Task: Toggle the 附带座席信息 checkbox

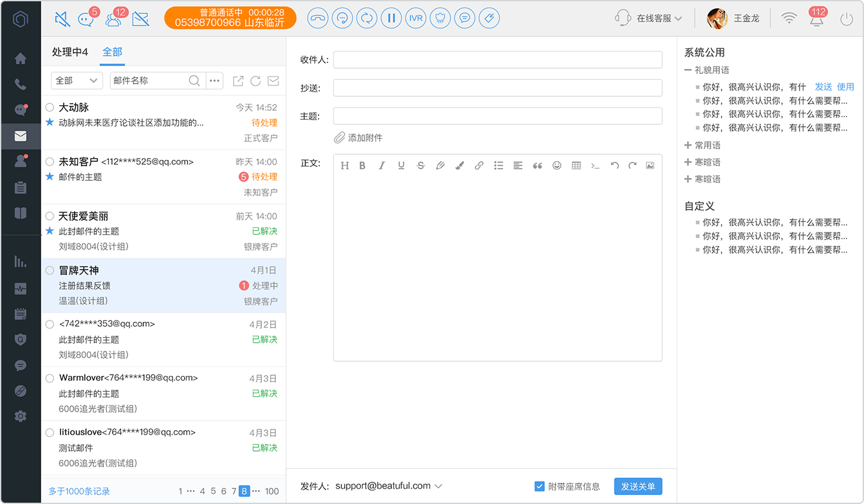Action: click(539, 486)
